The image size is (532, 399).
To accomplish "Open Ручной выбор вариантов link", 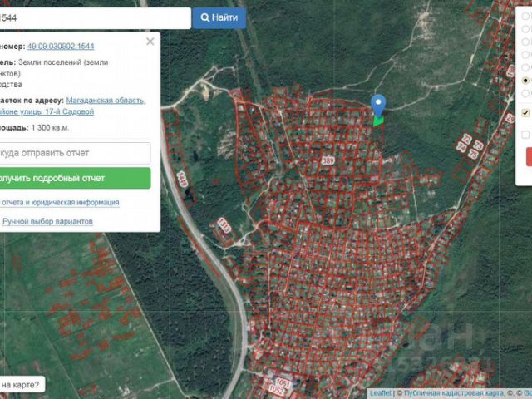I will (47, 222).
